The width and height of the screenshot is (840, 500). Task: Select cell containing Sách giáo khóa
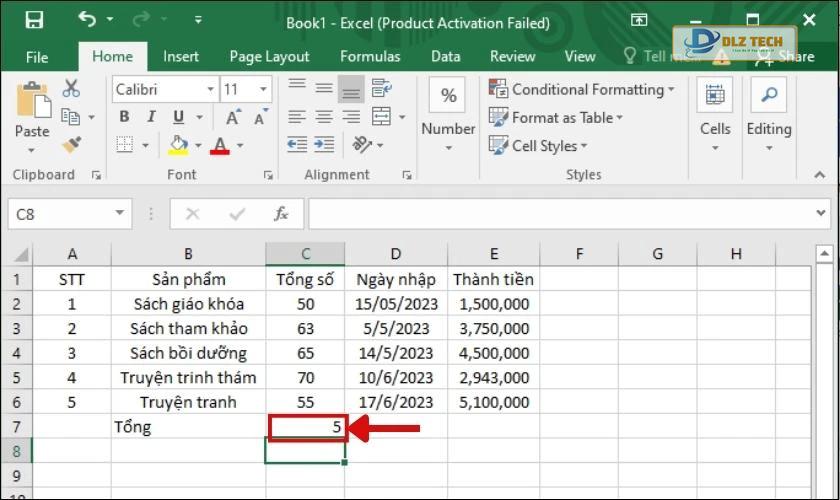click(x=188, y=304)
